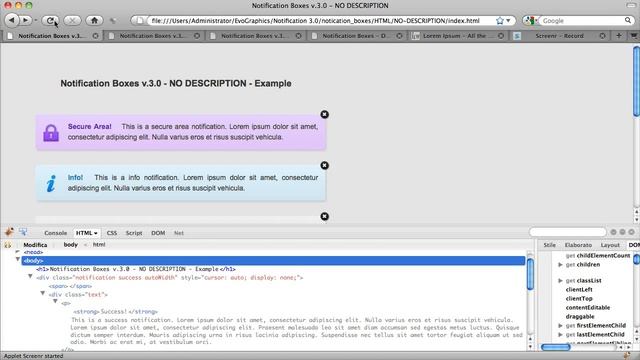Click the strong Success! element row
This screenshot has height=360, width=640.
(x=116, y=311)
